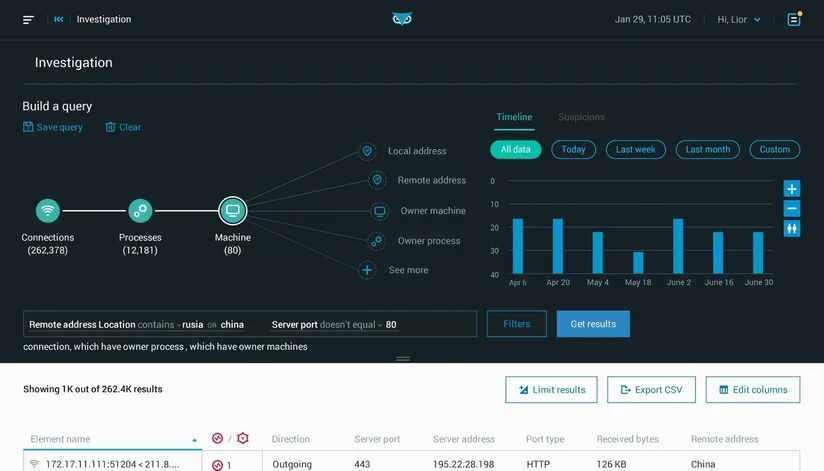Open the doesn't equal operator dropdown
This screenshot has height=471, width=824.
351,325
